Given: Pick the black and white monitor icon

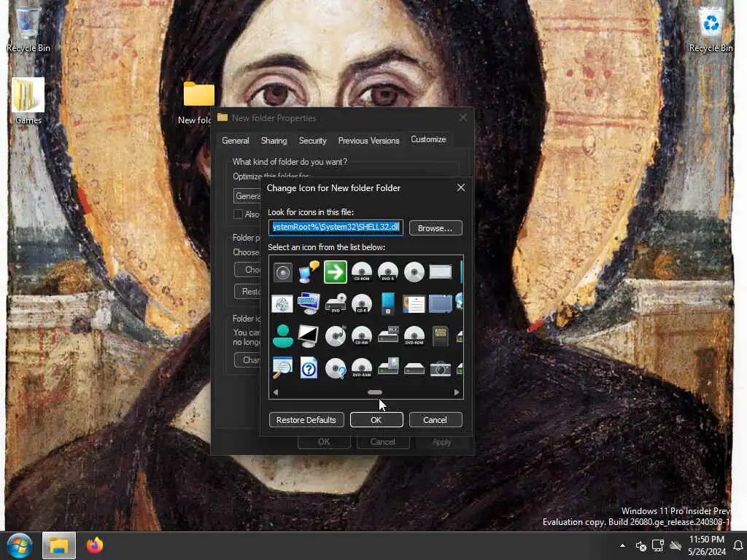Looking at the screenshot, I should [x=309, y=335].
